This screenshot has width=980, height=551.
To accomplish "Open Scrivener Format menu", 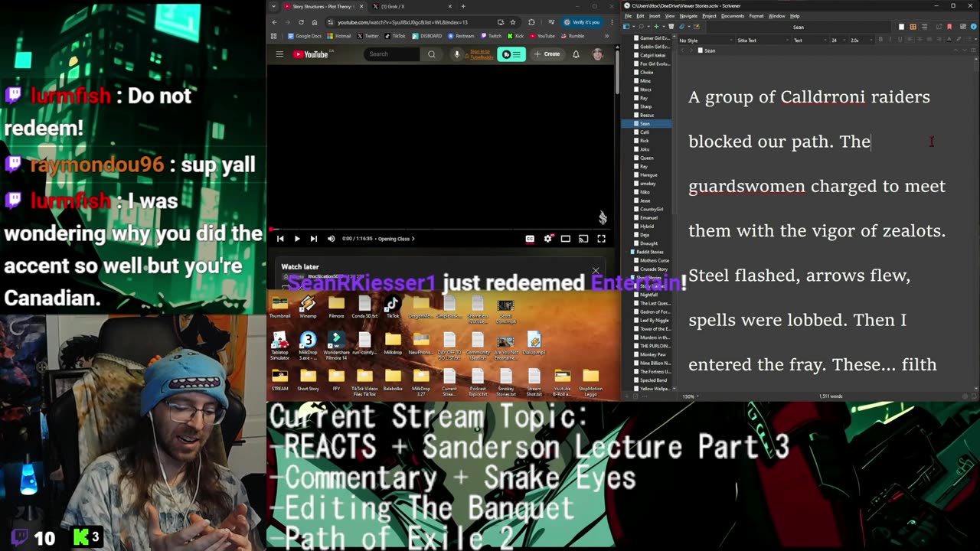I will (756, 16).
